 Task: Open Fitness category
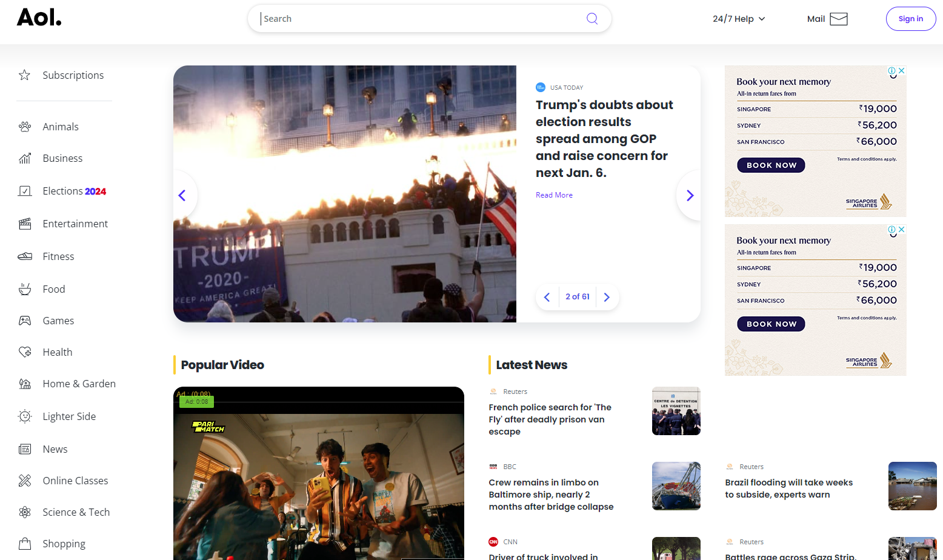point(58,256)
